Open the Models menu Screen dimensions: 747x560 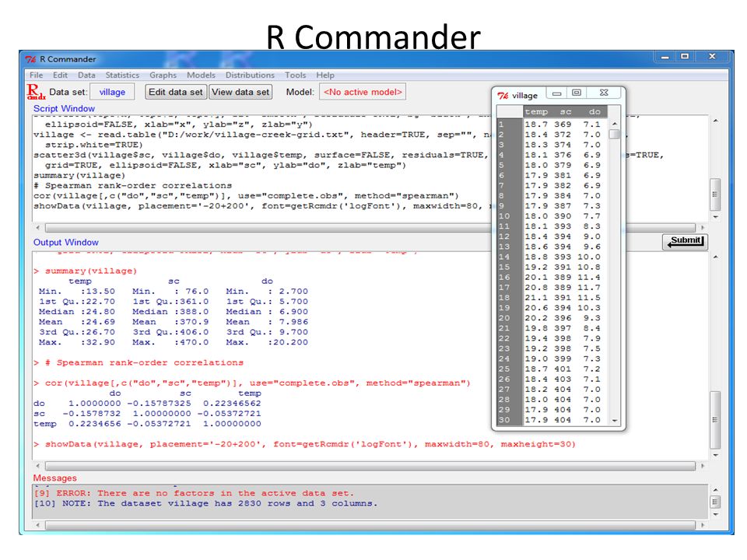[x=201, y=75]
